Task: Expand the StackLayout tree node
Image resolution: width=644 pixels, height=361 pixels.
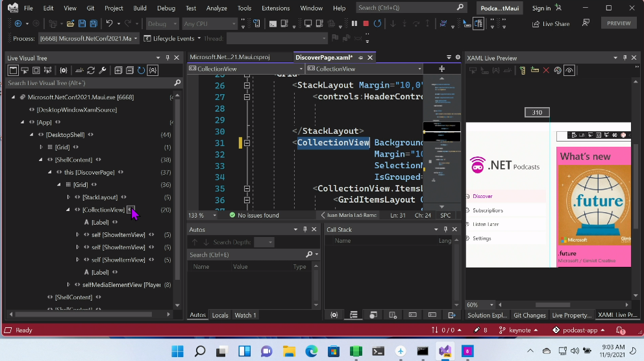Action: 68,197
